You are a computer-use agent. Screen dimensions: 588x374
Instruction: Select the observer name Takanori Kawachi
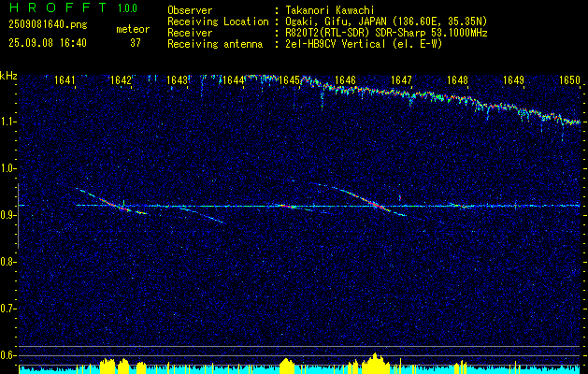[x=330, y=10]
